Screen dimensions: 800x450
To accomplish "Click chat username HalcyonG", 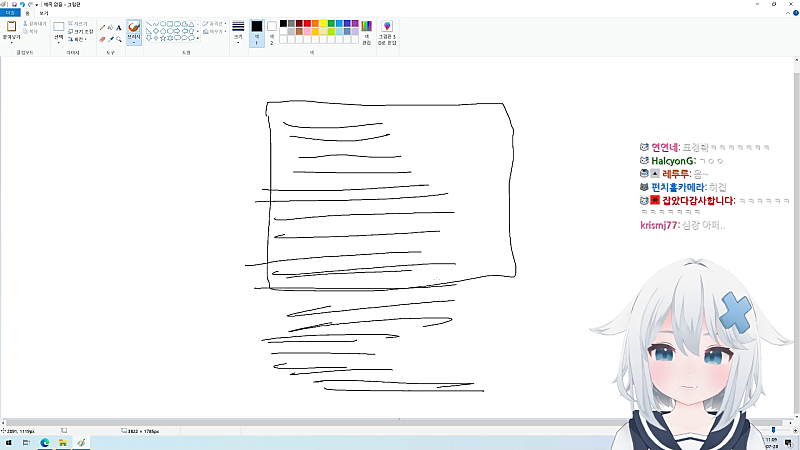I will pos(673,161).
